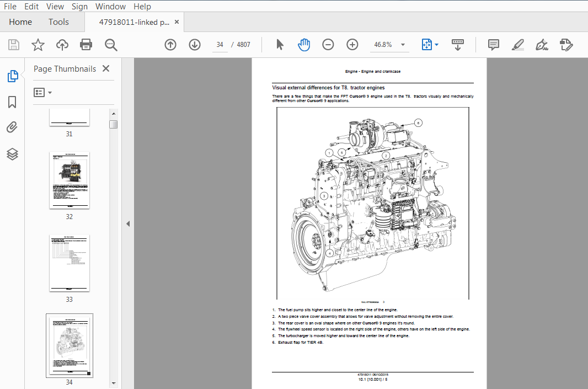
Task: Close the 47918011-linked document tab
Action: [177, 22]
